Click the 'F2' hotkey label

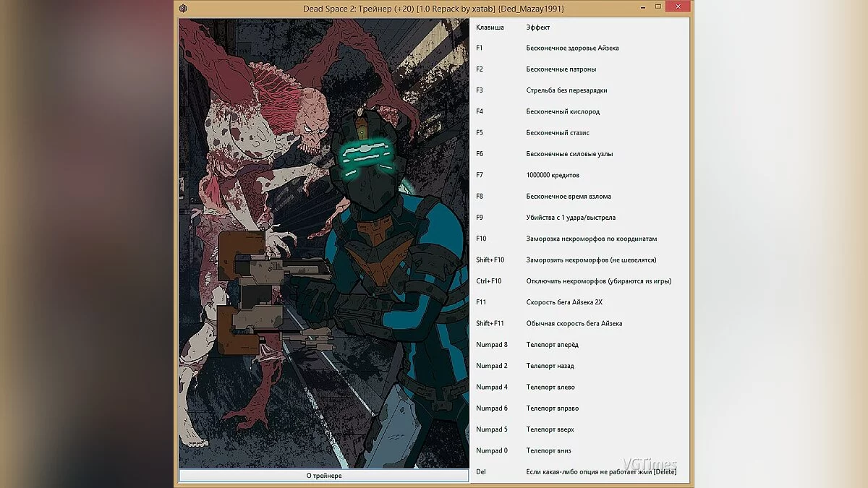pos(480,69)
